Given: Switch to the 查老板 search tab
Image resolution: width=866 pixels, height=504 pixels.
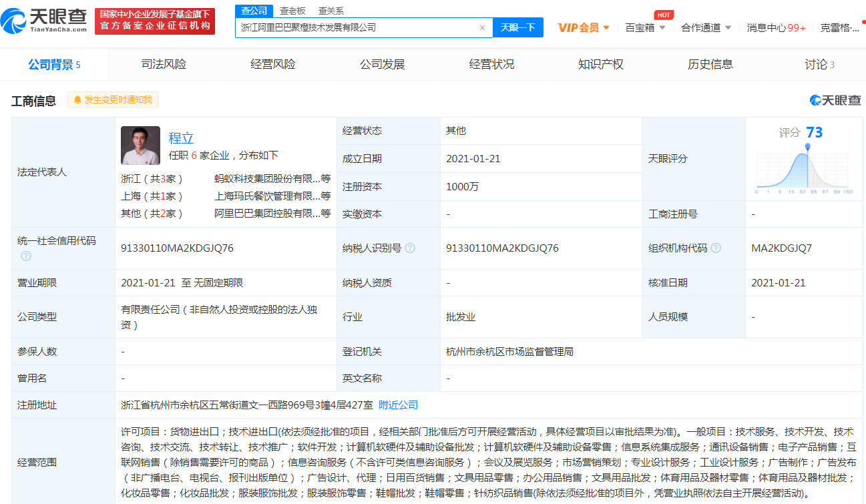Looking at the screenshot, I should (292, 11).
